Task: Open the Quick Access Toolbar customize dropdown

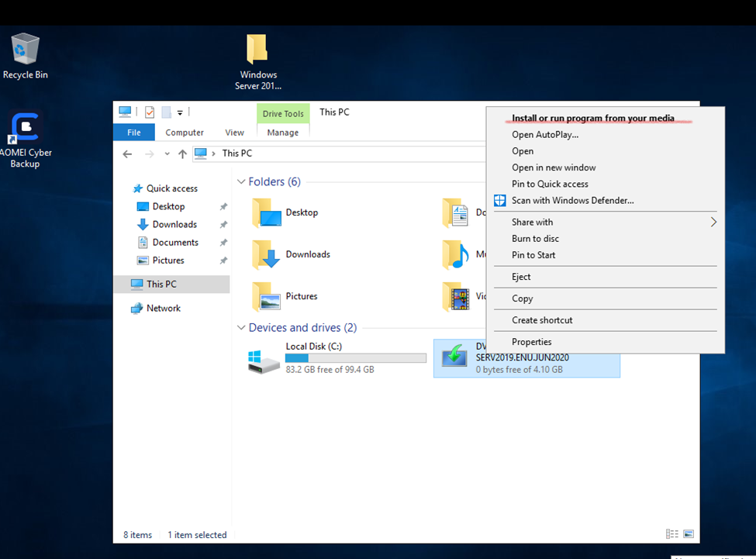Action: click(x=180, y=113)
